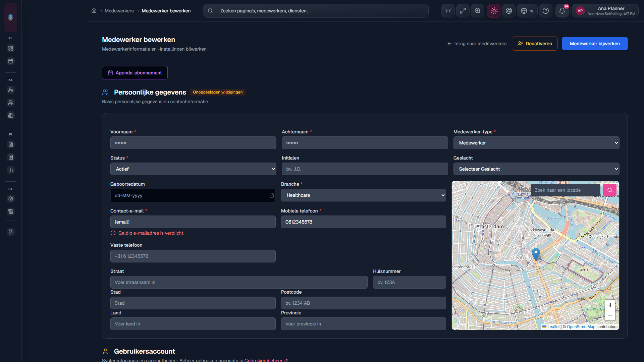The image size is (644, 362).
Task: Open the Branche dropdown
Action: point(364,195)
